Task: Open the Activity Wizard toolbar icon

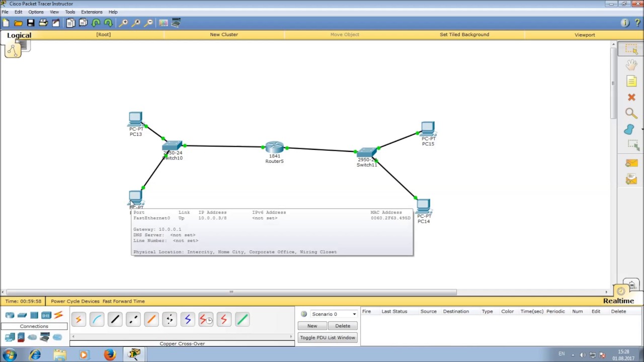Action: (56, 23)
